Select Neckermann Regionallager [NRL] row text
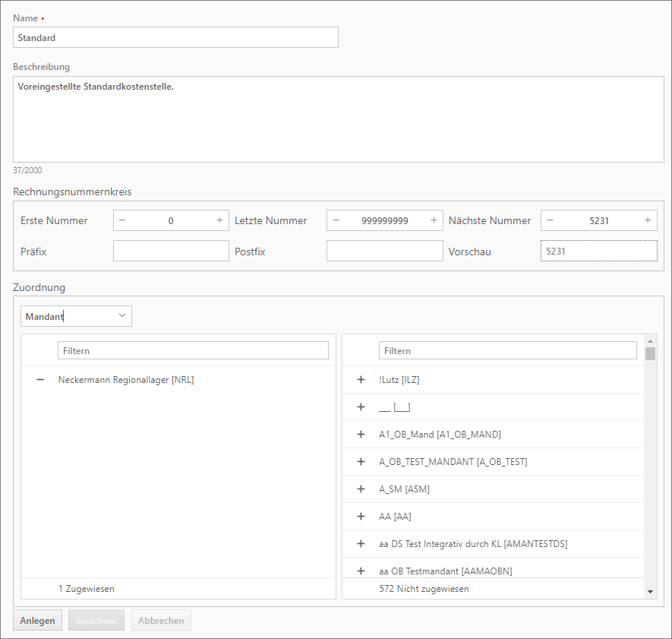672x639 pixels. (126, 380)
